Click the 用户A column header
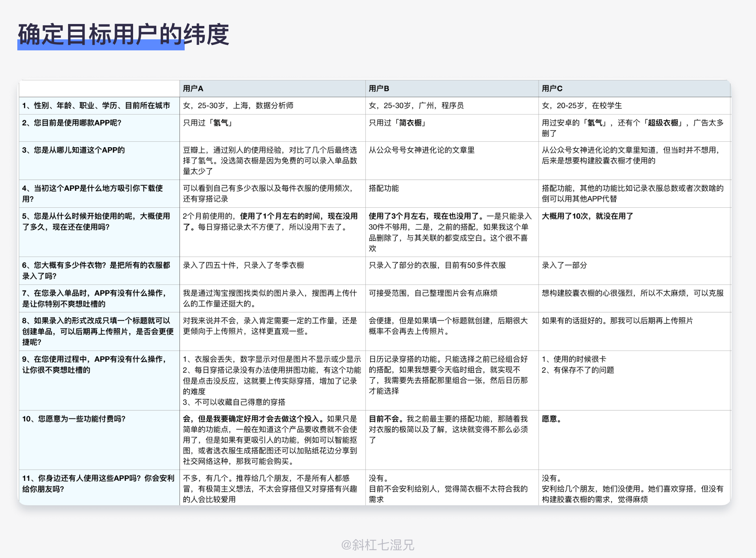 pos(193,89)
